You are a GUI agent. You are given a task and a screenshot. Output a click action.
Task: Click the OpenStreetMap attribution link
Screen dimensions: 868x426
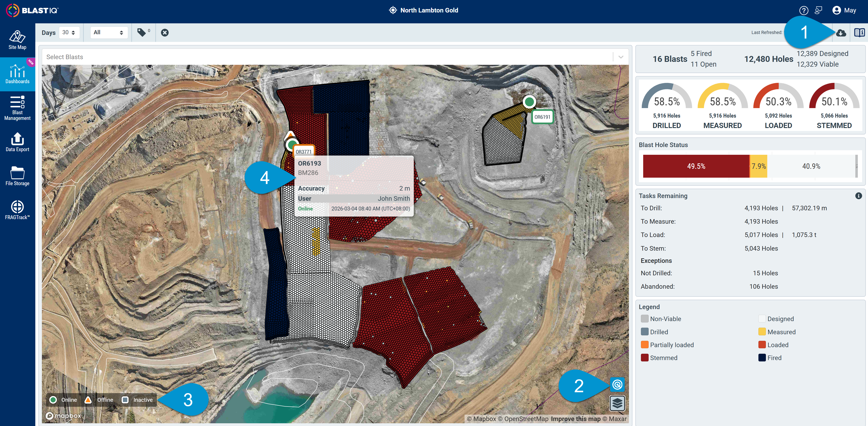point(523,419)
